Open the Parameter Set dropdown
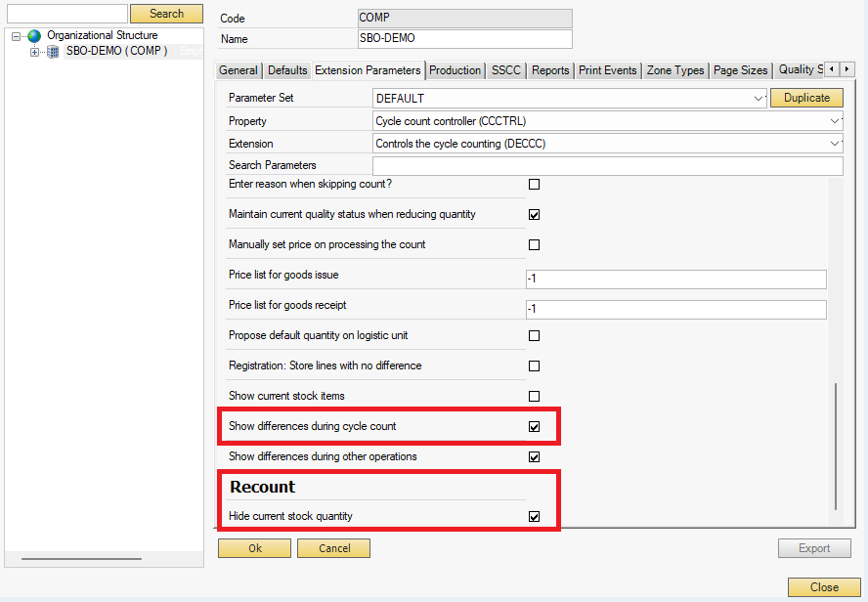Viewport: 868px width, 602px height. tap(759, 99)
